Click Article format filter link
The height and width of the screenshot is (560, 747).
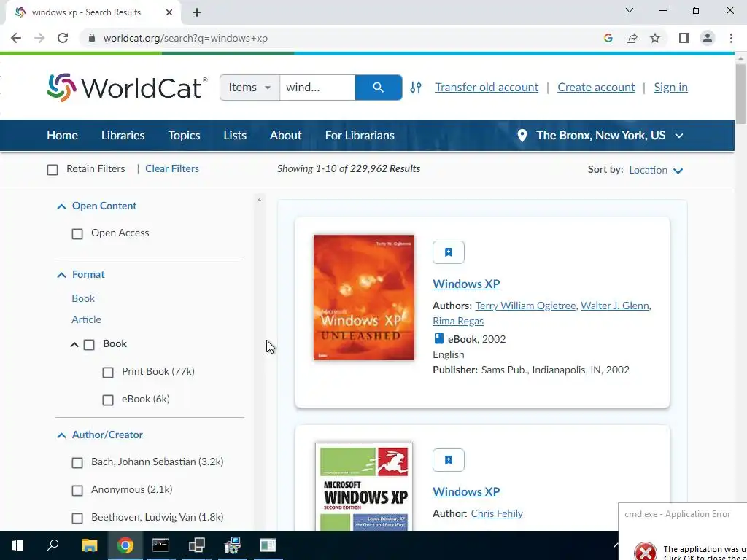(86, 319)
